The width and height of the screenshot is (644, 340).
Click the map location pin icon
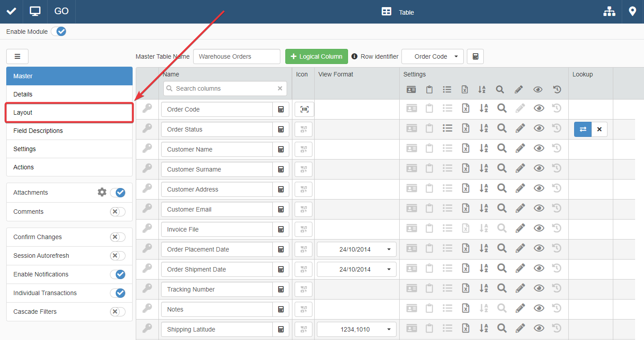click(x=632, y=12)
